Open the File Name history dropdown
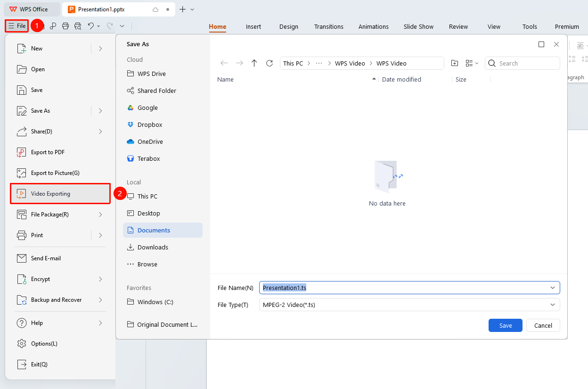This screenshot has width=588, height=389. coord(553,288)
